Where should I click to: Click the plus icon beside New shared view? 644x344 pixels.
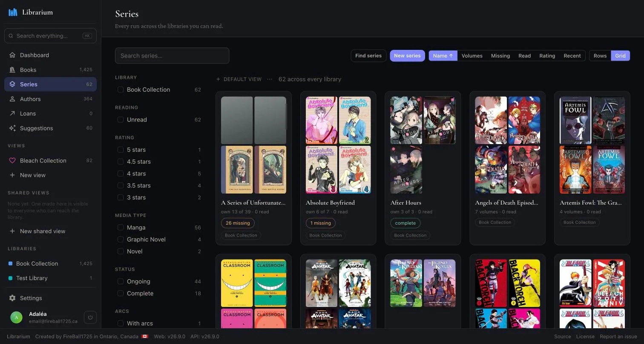(x=12, y=231)
